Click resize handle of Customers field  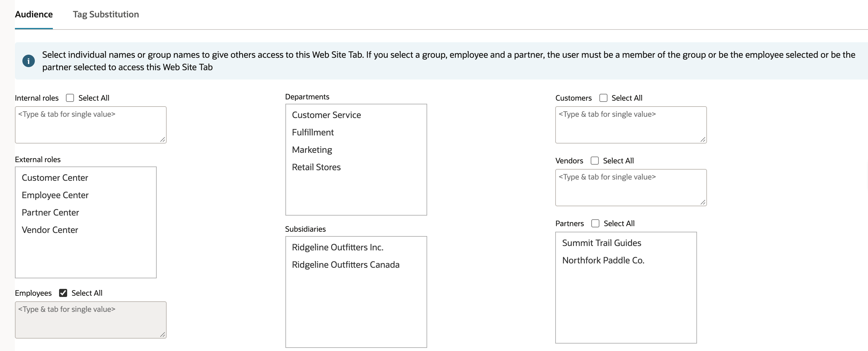[x=703, y=139]
